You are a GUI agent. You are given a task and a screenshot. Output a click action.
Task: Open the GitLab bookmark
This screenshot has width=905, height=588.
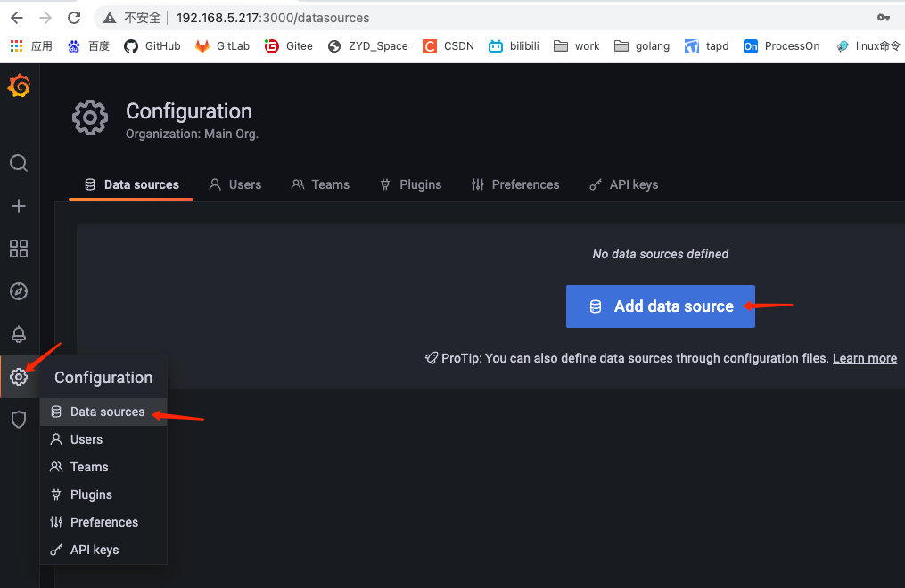[222, 46]
